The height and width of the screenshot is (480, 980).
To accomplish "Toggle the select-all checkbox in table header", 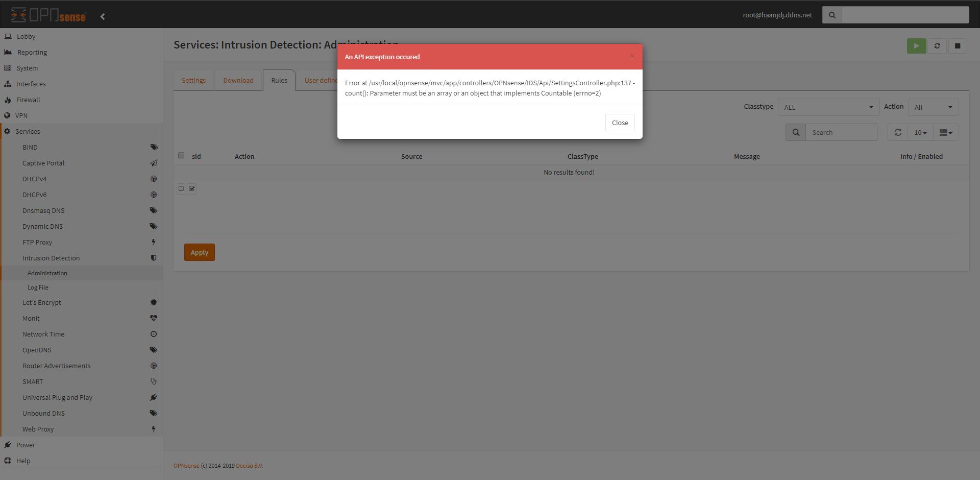I will [181, 155].
